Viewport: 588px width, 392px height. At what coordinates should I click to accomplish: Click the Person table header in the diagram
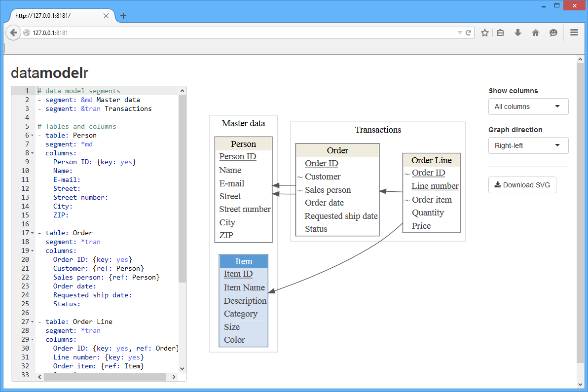243,144
